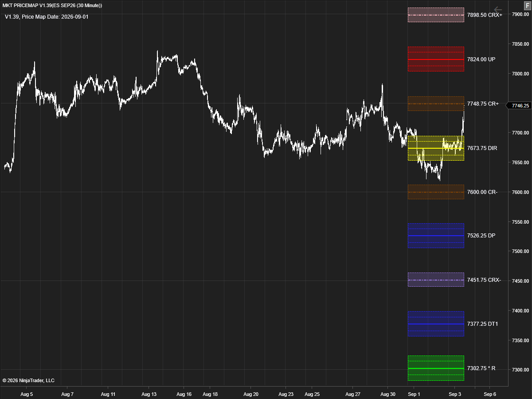This screenshot has height=399, width=532.
Task: Click the 7302.75 * R level label
Action: point(481,368)
